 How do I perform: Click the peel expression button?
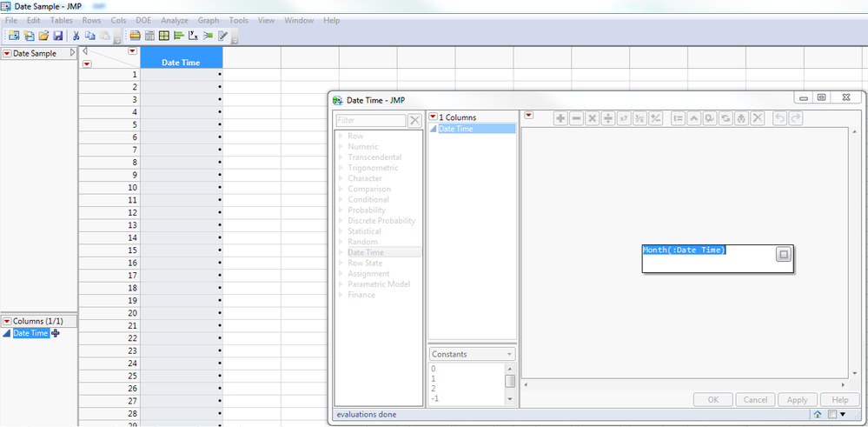click(710, 118)
